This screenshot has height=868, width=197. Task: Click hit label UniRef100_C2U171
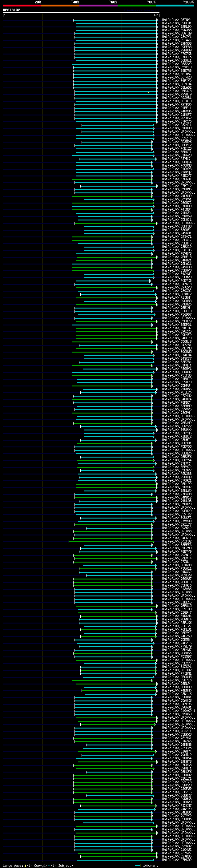pos(177,778)
